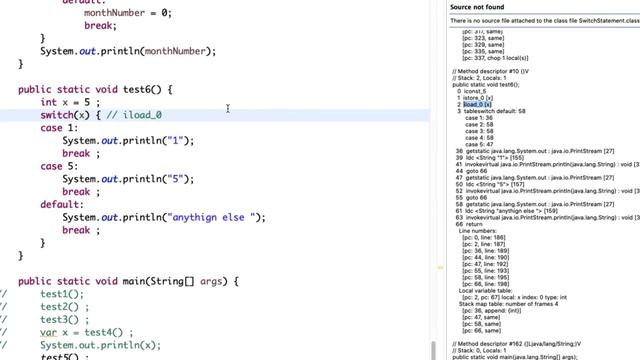The width and height of the screenshot is (640, 360).
Task: Click '[pc: 36, append: {int}]' entry
Action: (x=491, y=311)
